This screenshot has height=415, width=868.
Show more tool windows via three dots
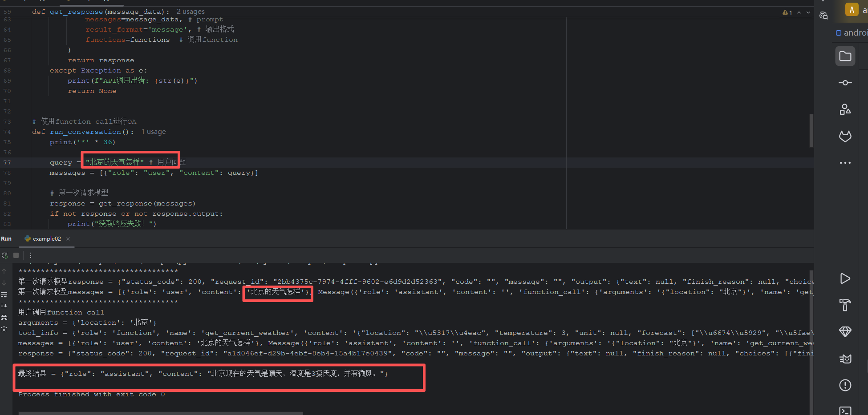(845, 163)
